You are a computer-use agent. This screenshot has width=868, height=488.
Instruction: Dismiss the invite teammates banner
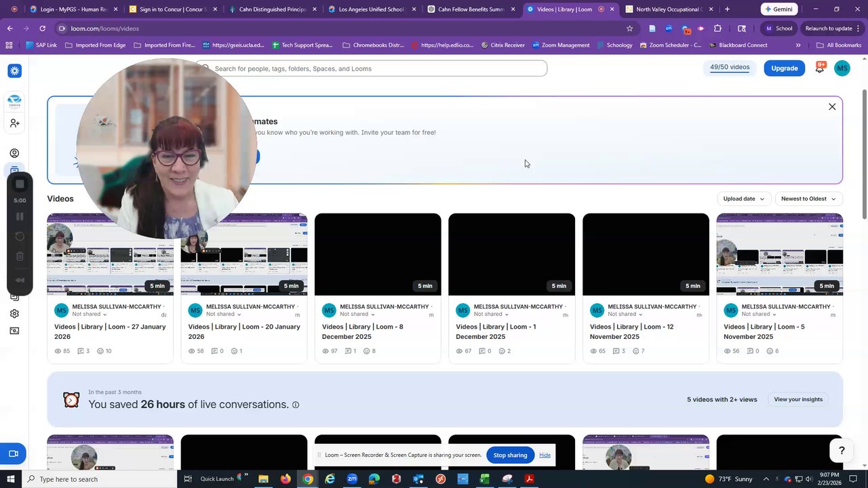[x=832, y=106]
